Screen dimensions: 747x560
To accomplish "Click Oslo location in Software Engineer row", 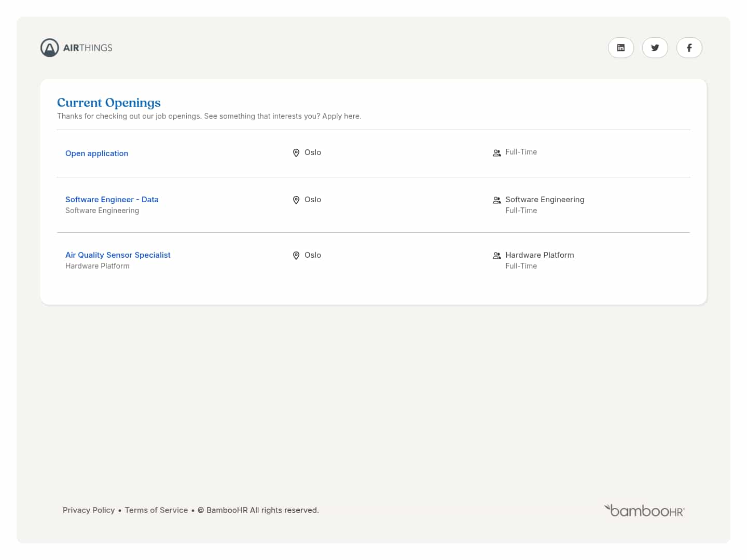I will click(x=313, y=200).
